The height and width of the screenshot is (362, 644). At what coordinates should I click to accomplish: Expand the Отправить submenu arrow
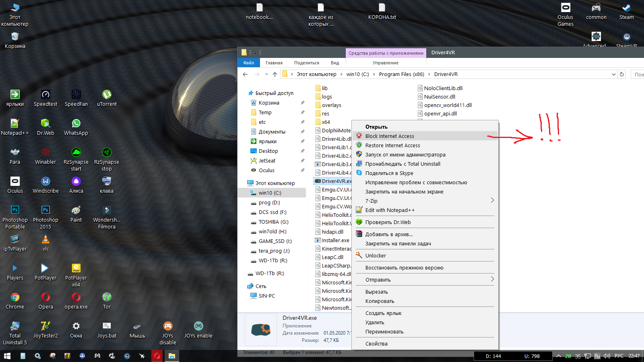[x=492, y=279]
